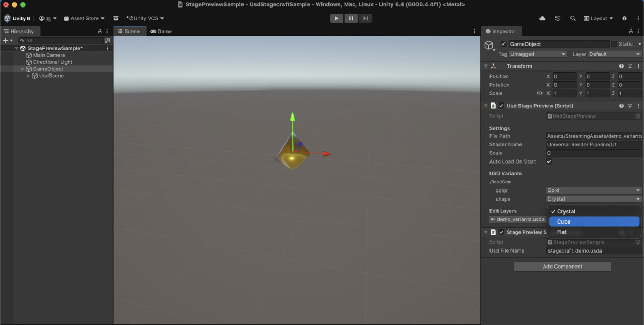Open the top toolbar more options menu
Viewport: 644px width, 325px height.
[637, 18]
